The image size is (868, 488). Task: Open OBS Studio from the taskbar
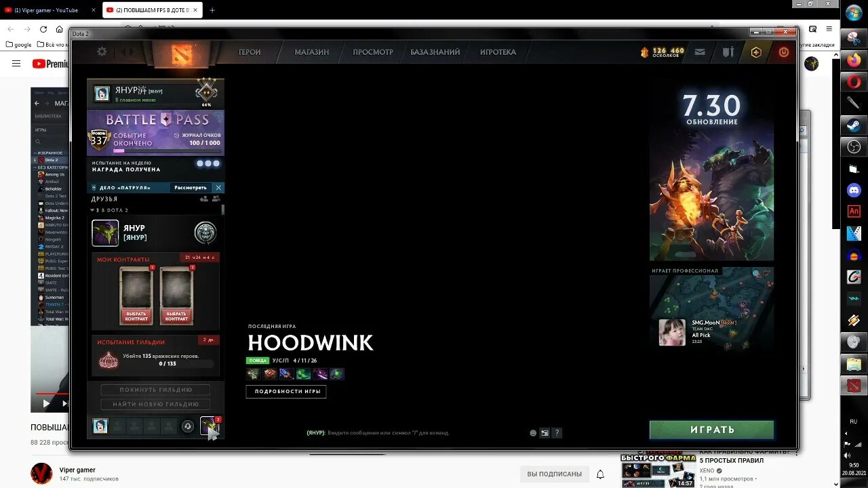pyautogui.click(x=854, y=147)
